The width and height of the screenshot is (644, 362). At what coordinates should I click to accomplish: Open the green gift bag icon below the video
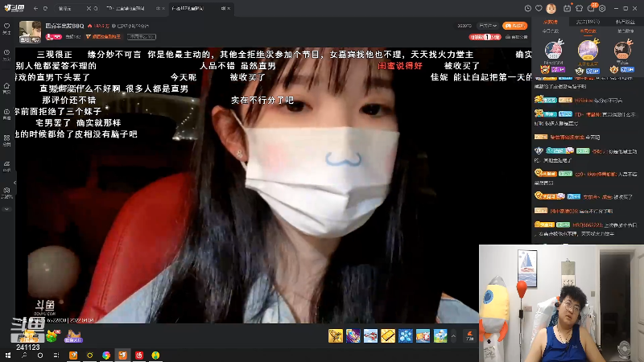[x=52, y=336]
